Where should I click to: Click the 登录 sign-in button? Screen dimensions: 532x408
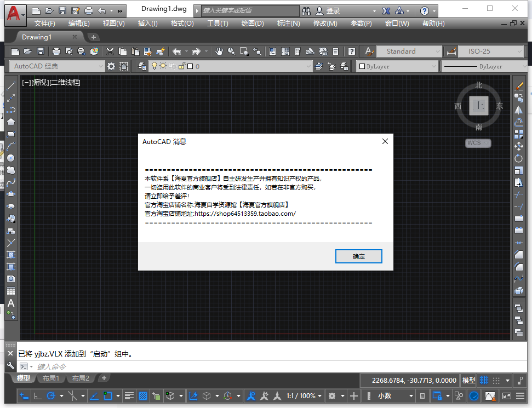click(333, 11)
